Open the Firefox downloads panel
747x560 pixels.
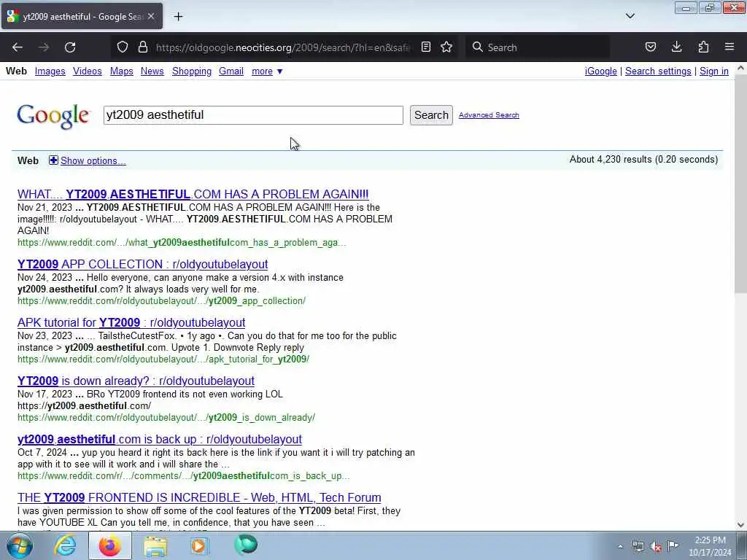click(676, 47)
